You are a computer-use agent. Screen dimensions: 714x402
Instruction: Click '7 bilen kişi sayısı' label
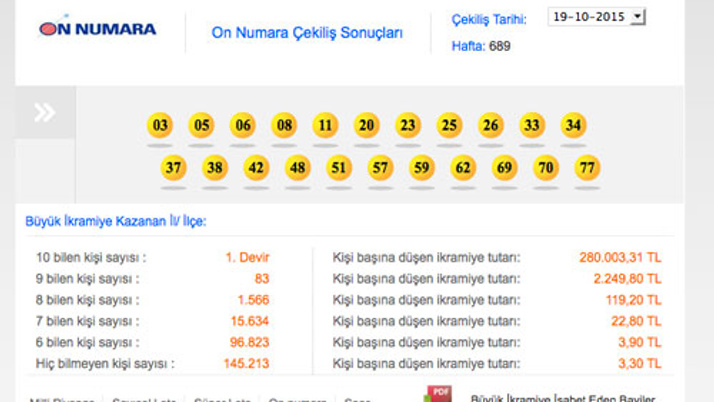tap(87, 321)
